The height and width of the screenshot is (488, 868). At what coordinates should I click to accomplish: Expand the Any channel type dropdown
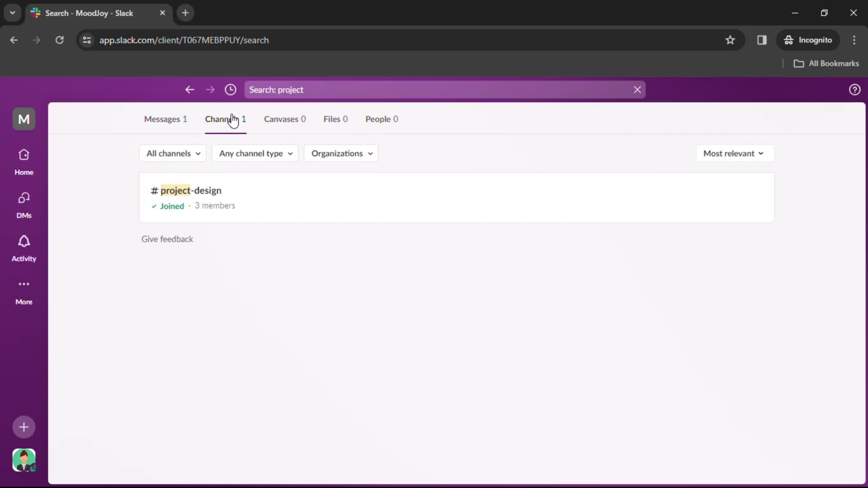(x=256, y=153)
